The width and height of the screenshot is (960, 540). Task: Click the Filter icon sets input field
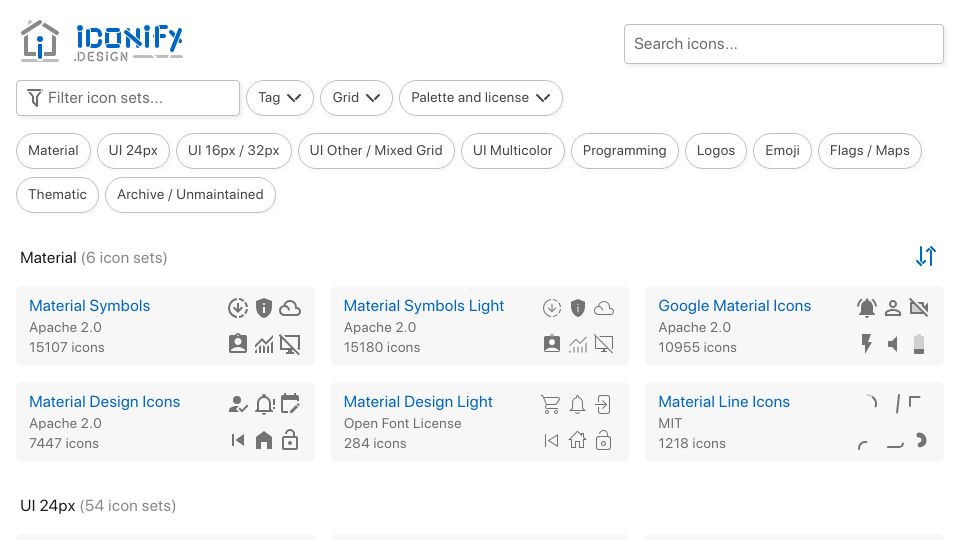click(128, 98)
